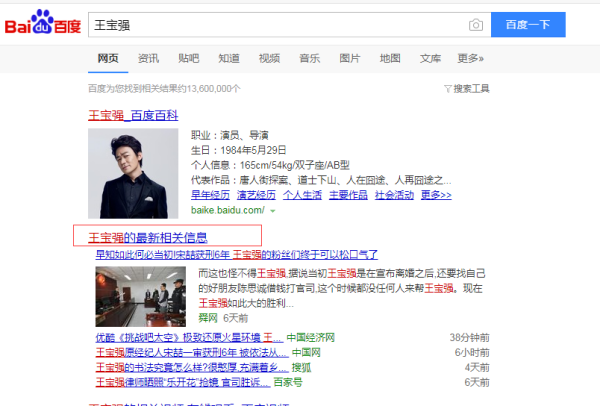Viewport: 600px width, 406px height.
Task: Open the 演艺经历 sublink
Action: pyautogui.click(x=256, y=195)
